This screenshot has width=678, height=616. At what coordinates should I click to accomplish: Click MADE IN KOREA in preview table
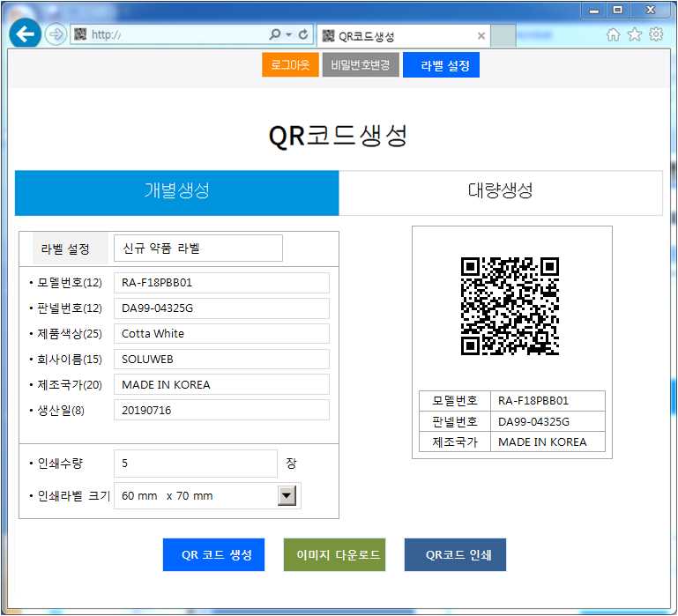tap(542, 442)
